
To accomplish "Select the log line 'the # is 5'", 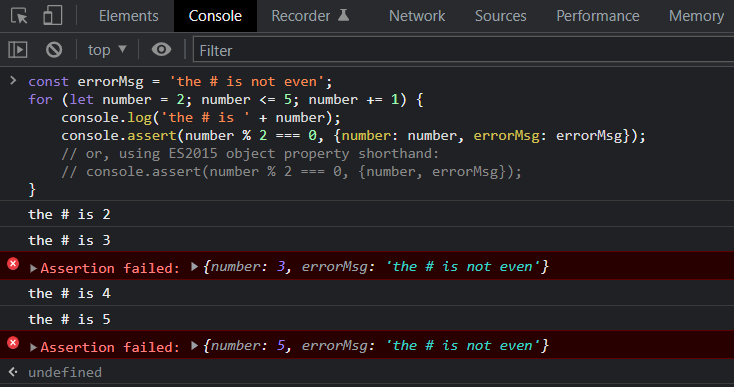I will (x=69, y=319).
